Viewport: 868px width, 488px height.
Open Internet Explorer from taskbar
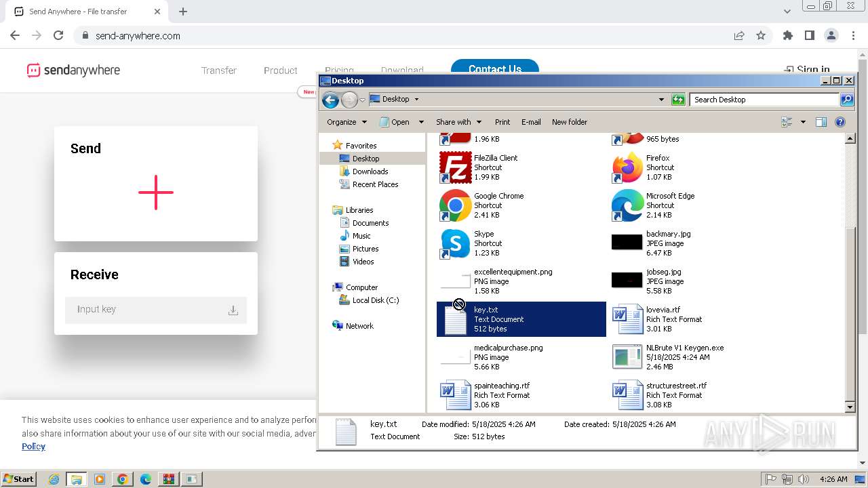tap(54, 479)
